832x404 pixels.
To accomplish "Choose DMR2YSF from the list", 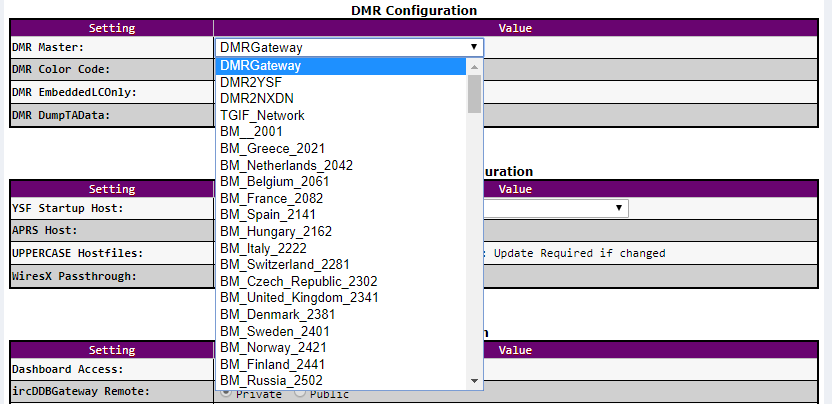I will pyautogui.click(x=342, y=82).
